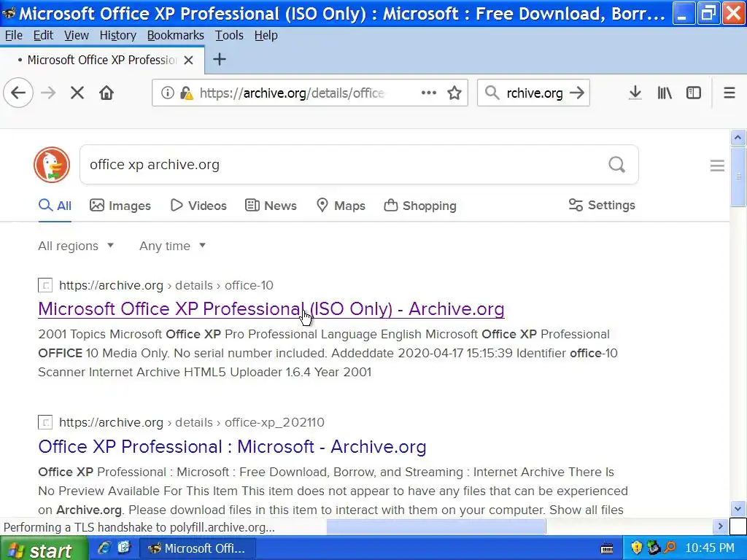Open the Help menu
Image resolution: width=747 pixels, height=560 pixels.
click(266, 35)
